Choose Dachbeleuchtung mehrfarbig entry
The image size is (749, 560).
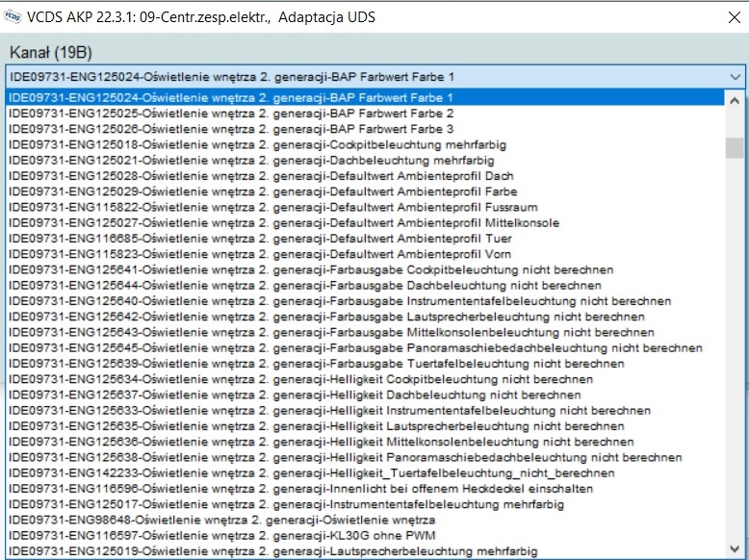251,160
